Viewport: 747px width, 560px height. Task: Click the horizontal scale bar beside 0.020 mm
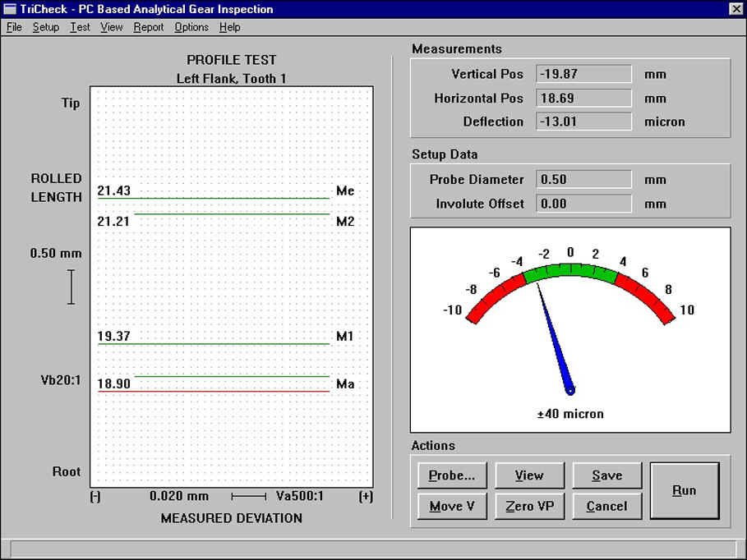[x=249, y=497]
